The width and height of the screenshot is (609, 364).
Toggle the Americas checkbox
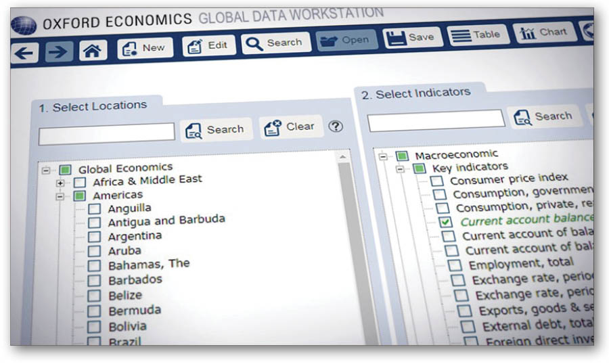coord(80,196)
